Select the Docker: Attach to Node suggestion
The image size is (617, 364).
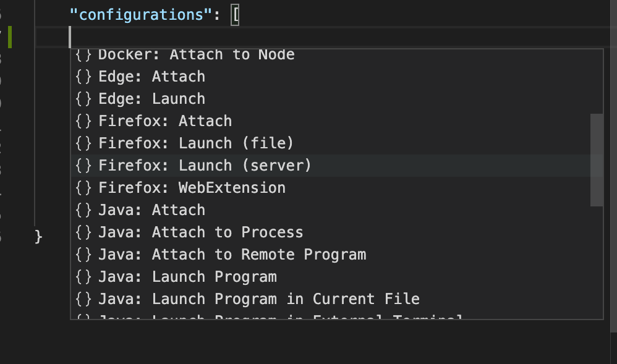pos(196,55)
